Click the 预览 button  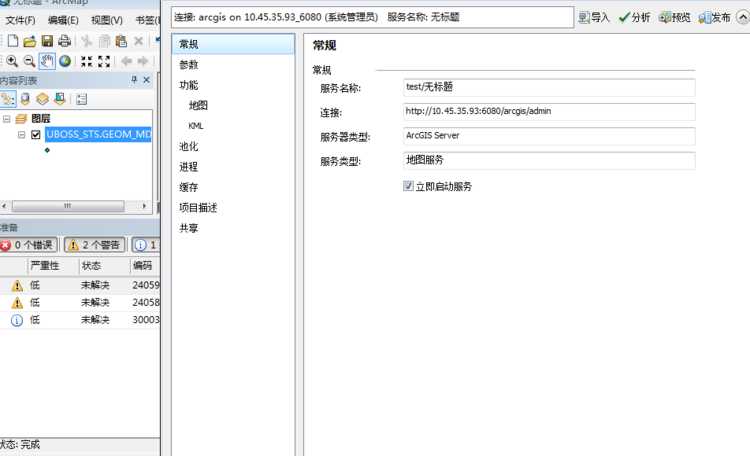point(674,18)
